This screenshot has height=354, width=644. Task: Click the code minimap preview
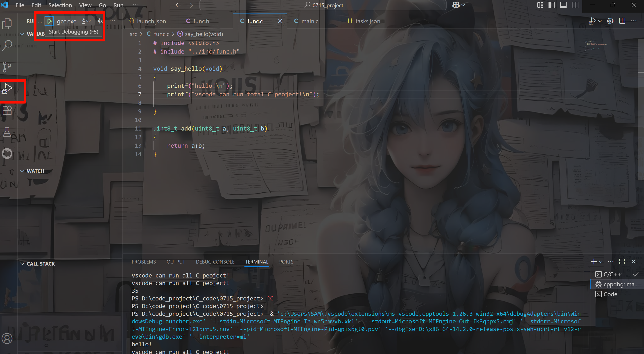[596, 45]
